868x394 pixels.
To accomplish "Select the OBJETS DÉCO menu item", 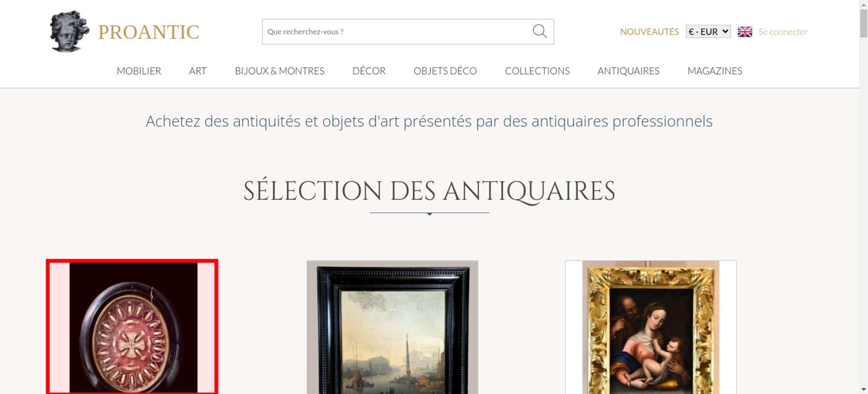I will [445, 71].
